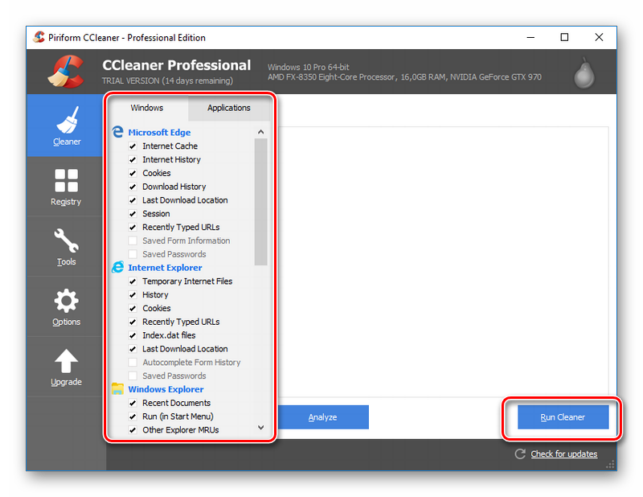
Task: Toggle IE Last Download Location checkbox
Action: point(132,349)
